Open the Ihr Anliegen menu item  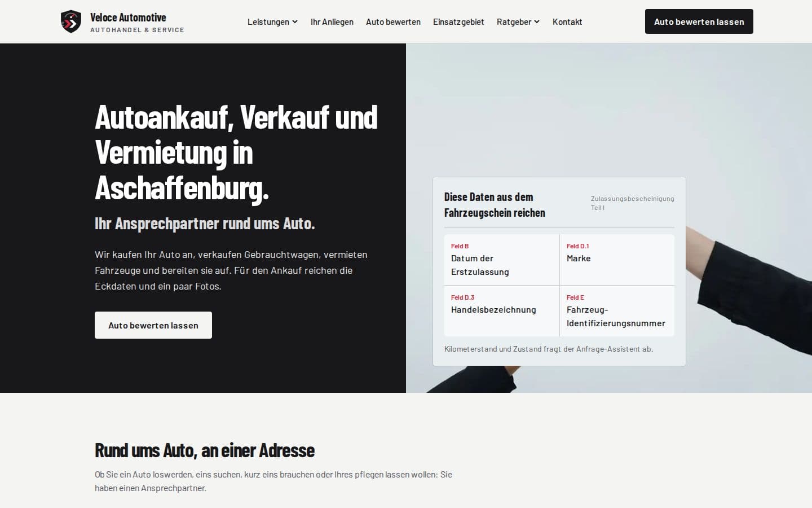coord(332,22)
